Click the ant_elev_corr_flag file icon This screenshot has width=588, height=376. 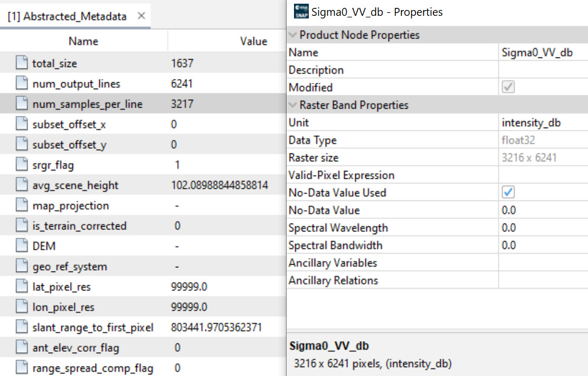pos(22,347)
